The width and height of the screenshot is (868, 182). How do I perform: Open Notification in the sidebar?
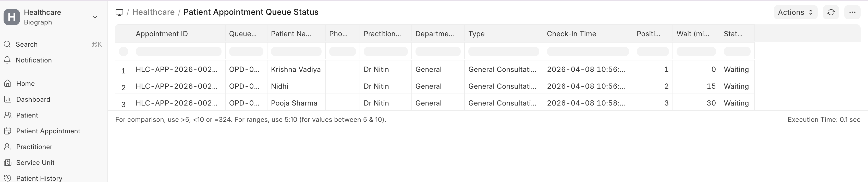point(33,60)
